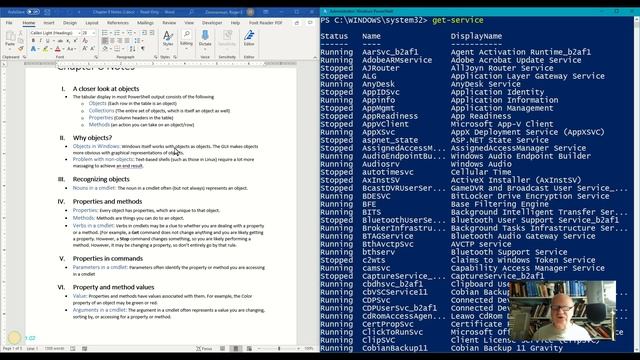
Task: Collapse the ribbon with the chevron
Action: [315, 58]
